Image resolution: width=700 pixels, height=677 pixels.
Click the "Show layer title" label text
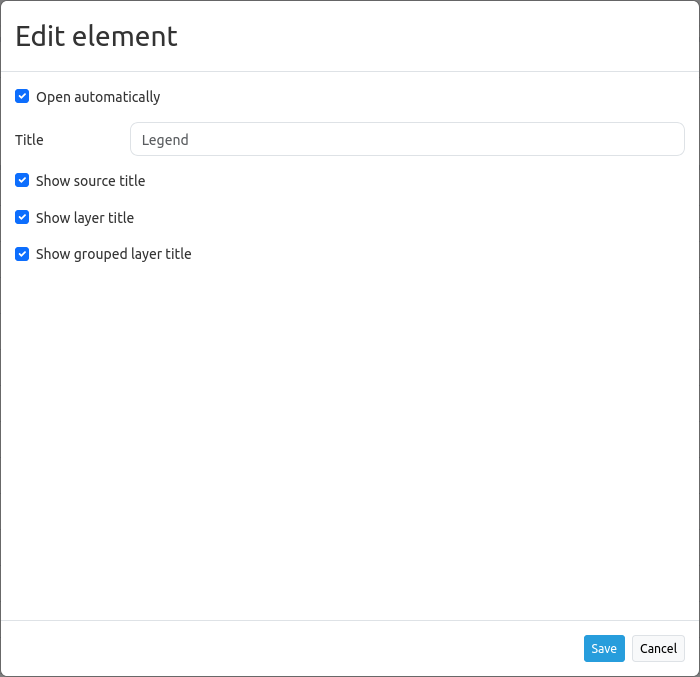(85, 218)
